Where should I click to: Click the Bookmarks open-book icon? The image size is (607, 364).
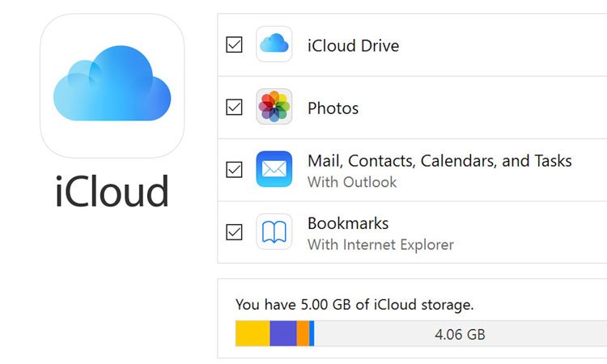[x=274, y=231]
